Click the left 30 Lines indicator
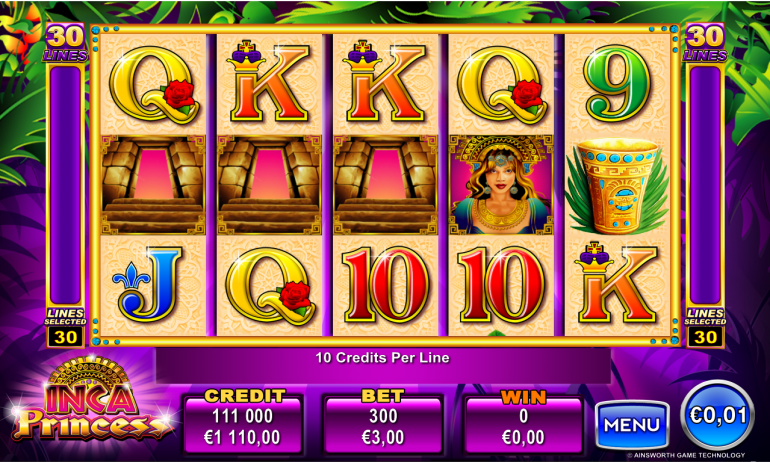The height and width of the screenshot is (462, 770). [66, 43]
